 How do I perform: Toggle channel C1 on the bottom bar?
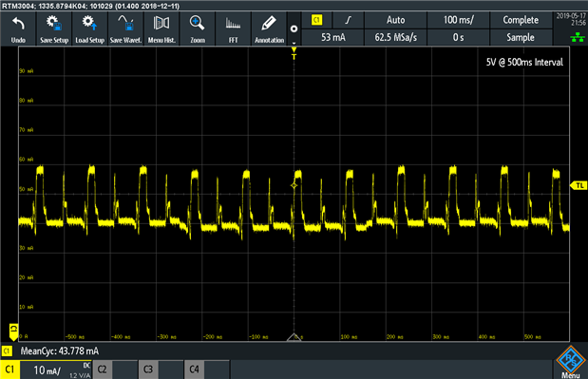9,370
